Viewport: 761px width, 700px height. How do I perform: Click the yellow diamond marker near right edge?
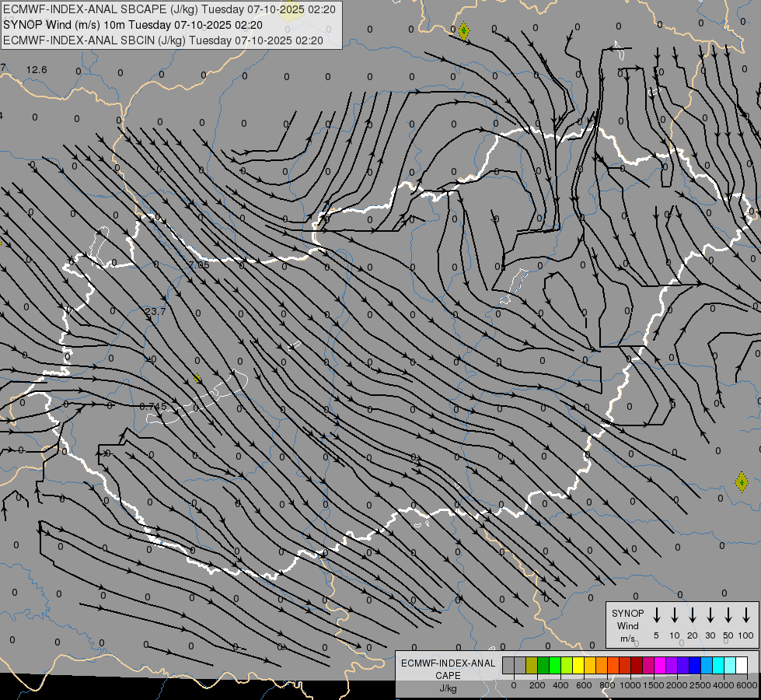[x=742, y=481]
